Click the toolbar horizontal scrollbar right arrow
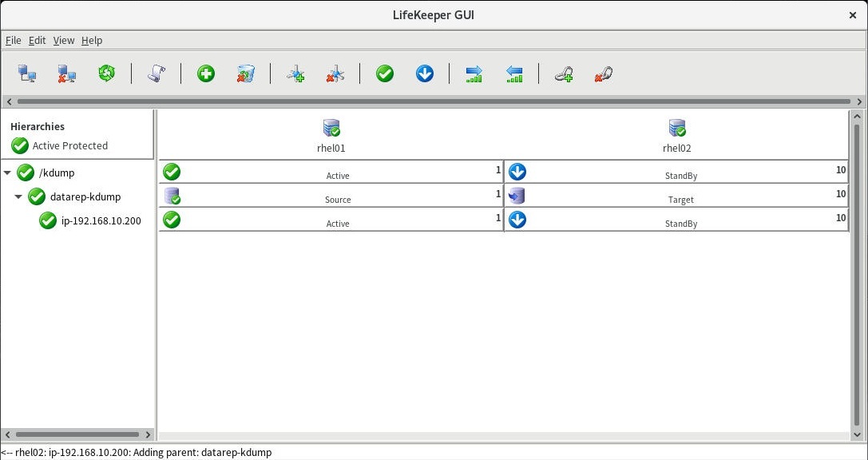This screenshot has height=460, width=868. click(x=859, y=101)
